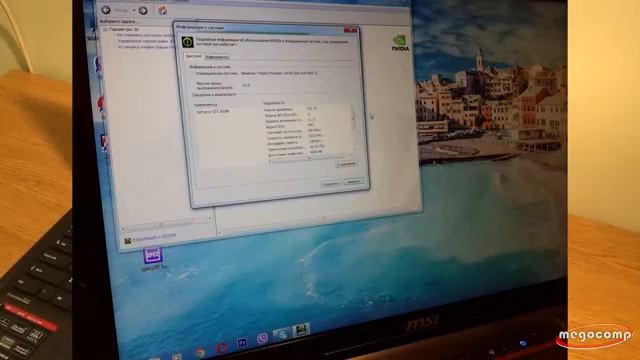
Task: Click taskbar icon between Viber and NVIDIA
Action: (282, 334)
